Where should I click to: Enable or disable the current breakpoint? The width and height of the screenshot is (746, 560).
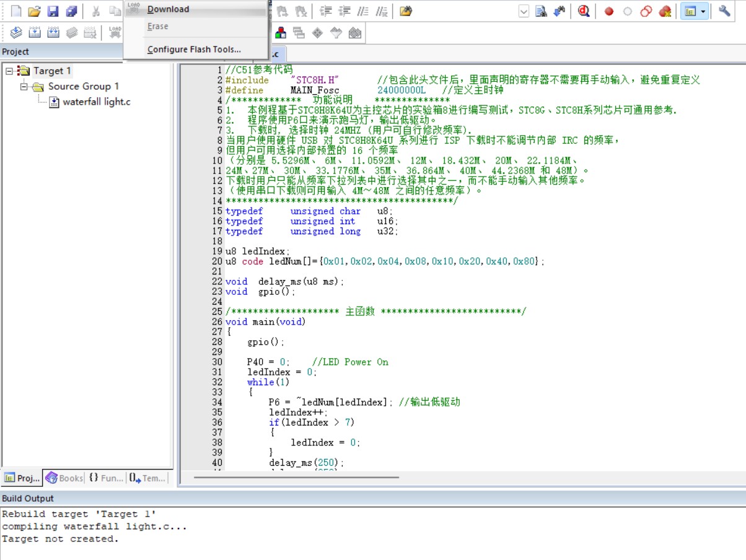click(x=628, y=11)
